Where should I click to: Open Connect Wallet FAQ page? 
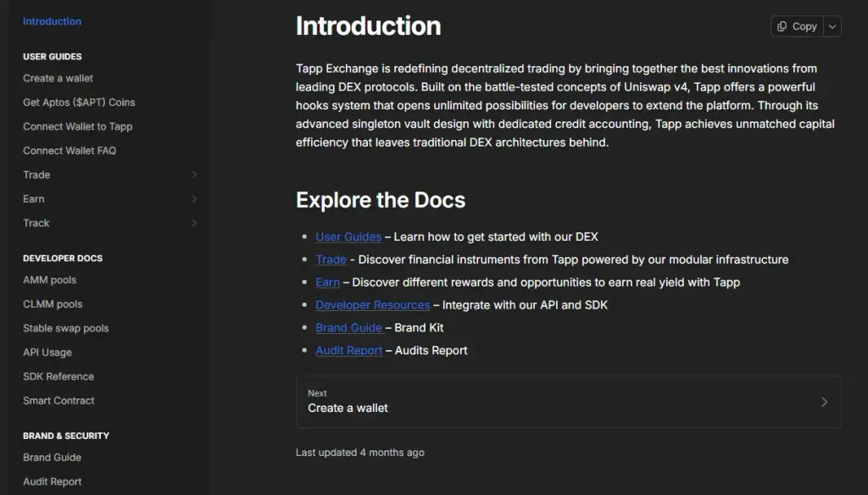click(70, 151)
